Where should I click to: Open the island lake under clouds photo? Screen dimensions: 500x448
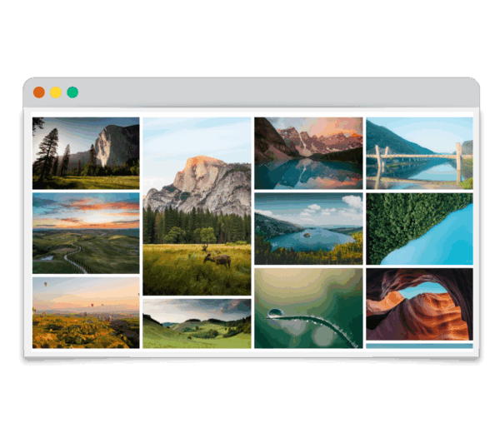pyautogui.click(x=308, y=228)
